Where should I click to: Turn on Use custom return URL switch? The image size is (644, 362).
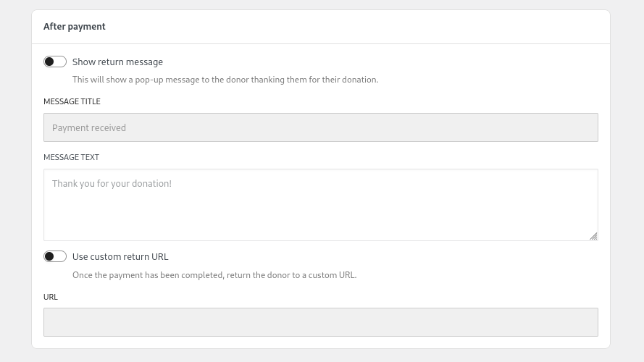[x=55, y=256]
